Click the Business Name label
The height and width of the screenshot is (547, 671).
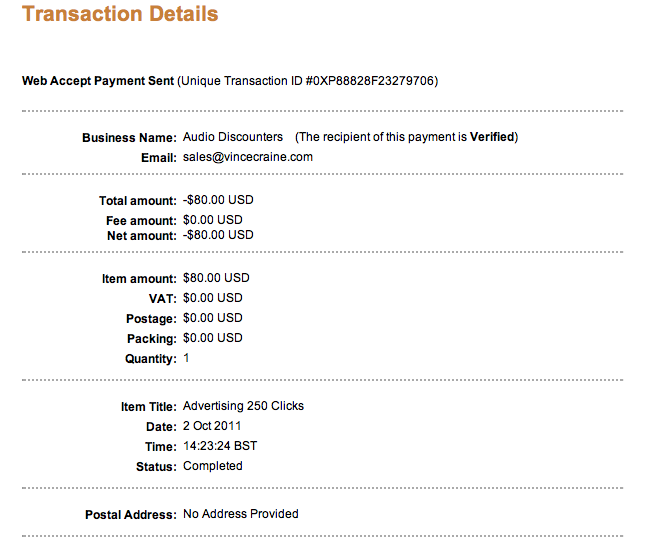pos(129,138)
